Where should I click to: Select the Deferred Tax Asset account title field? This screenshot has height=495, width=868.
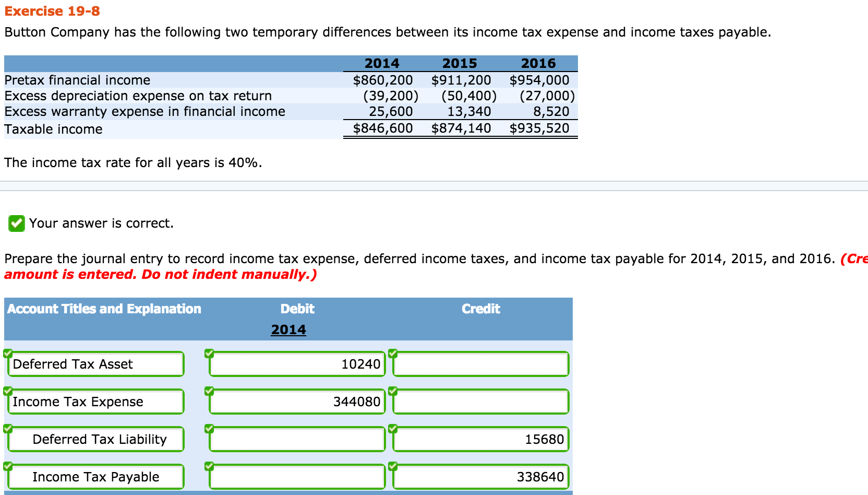point(95,364)
